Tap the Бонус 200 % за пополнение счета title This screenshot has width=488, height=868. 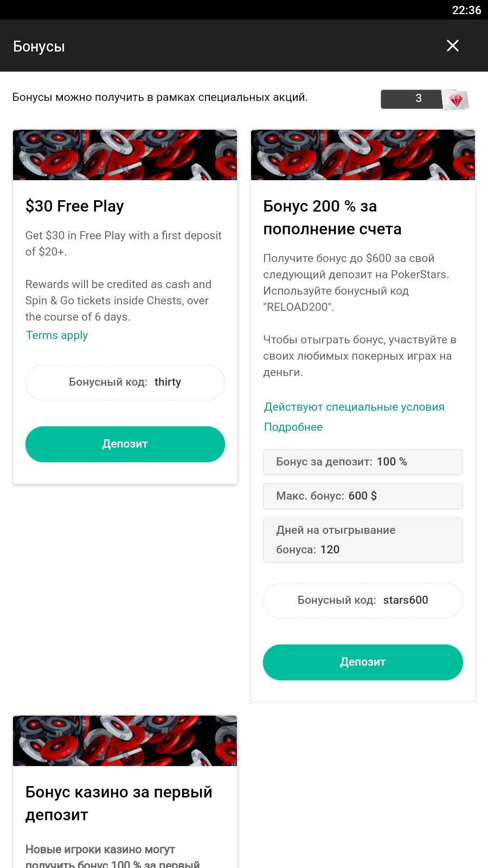pyautogui.click(x=332, y=218)
